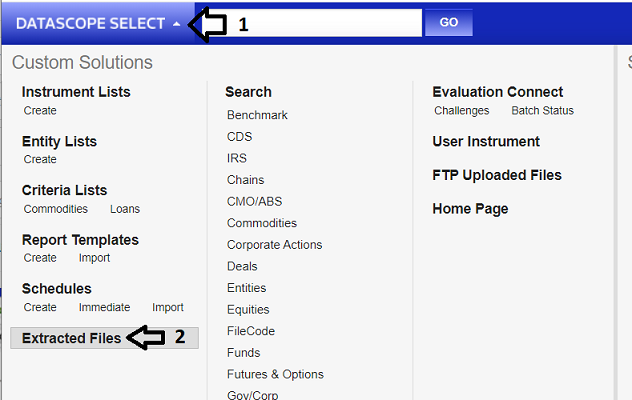Screen dimensions: 632x400
Task: View Evaluation Connect Batch Status
Action: tap(542, 111)
